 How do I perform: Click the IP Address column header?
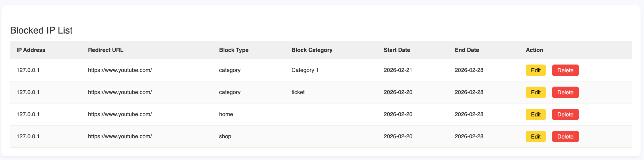[x=31, y=50]
